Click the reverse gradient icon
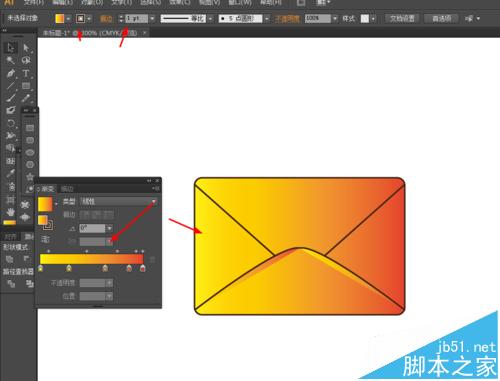The image size is (500, 381). 45,239
